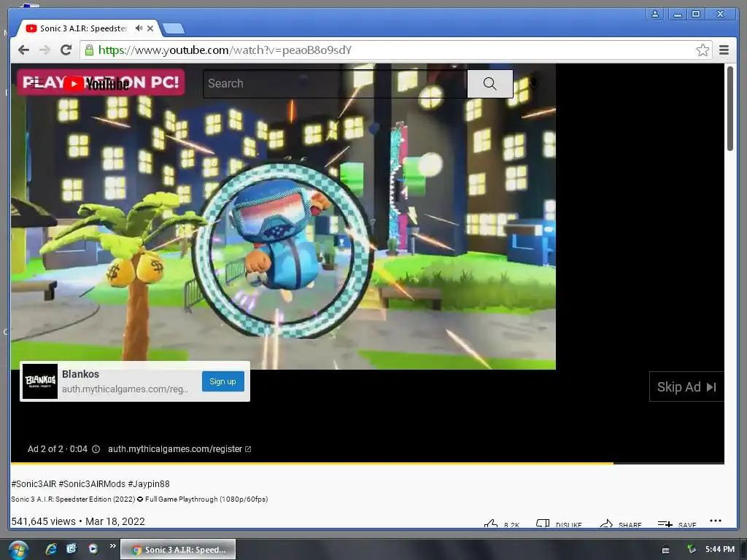
Task: Click the ad info circle icon
Action: pyautogui.click(x=96, y=449)
